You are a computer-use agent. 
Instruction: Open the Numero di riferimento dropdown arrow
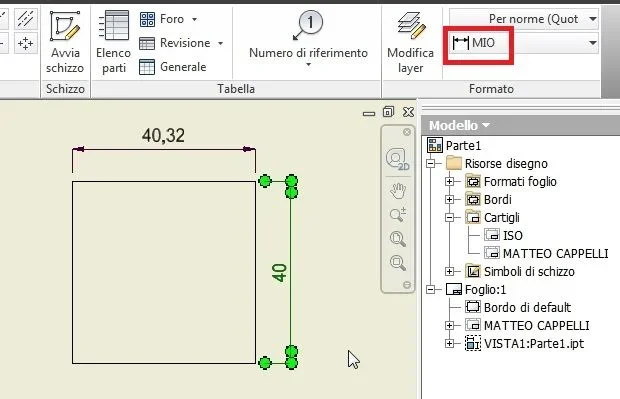point(308,64)
